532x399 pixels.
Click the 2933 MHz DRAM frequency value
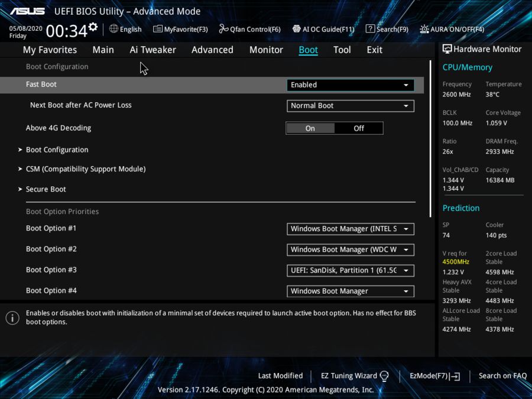pos(499,152)
